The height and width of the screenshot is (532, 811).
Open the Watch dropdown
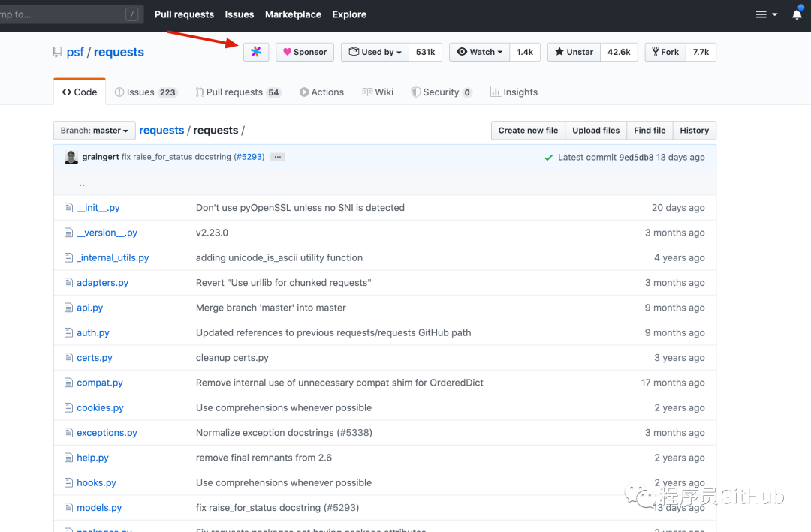[479, 52]
